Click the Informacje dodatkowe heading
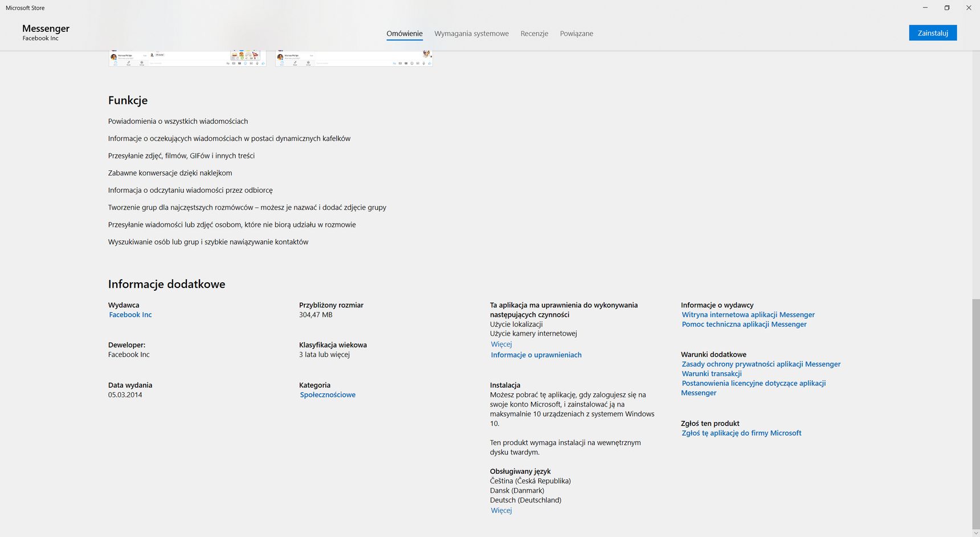 tap(166, 284)
